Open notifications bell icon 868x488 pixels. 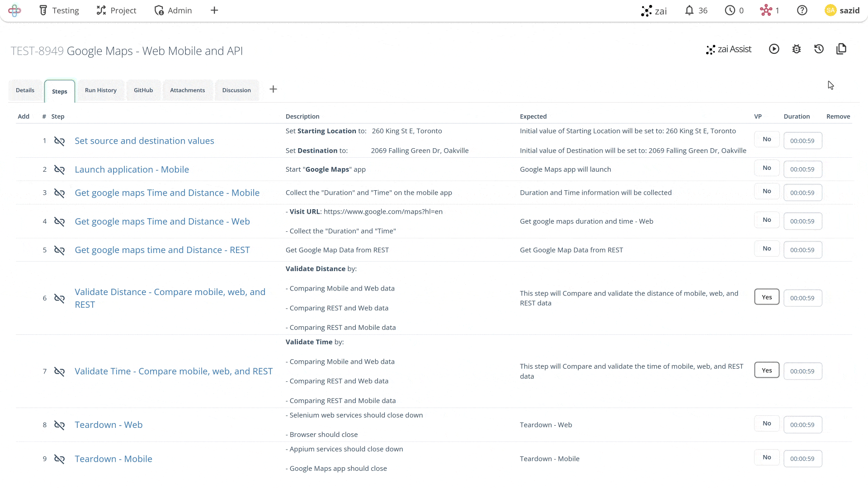(689, 10)
